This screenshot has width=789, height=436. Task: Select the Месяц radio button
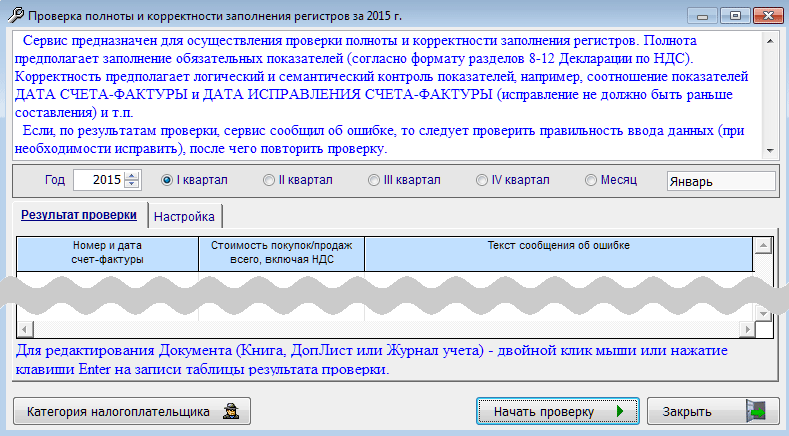tap(591, 180)
